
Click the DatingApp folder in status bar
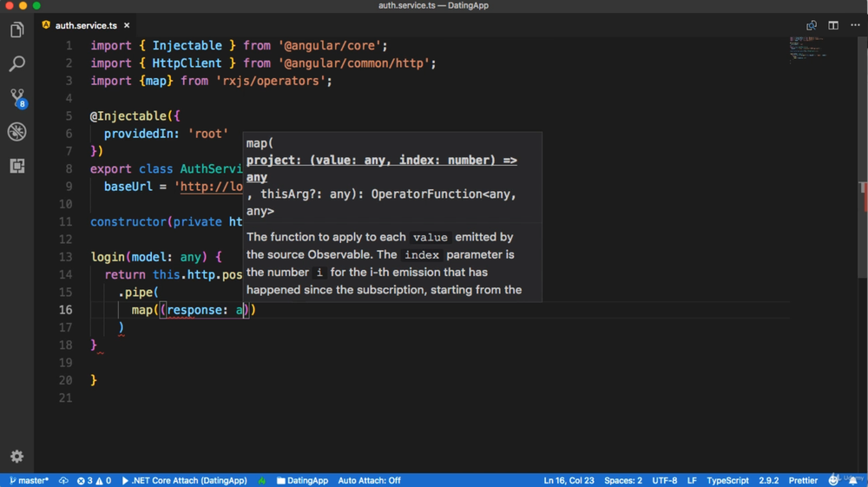pyautogui.click(x=302, y=480)
